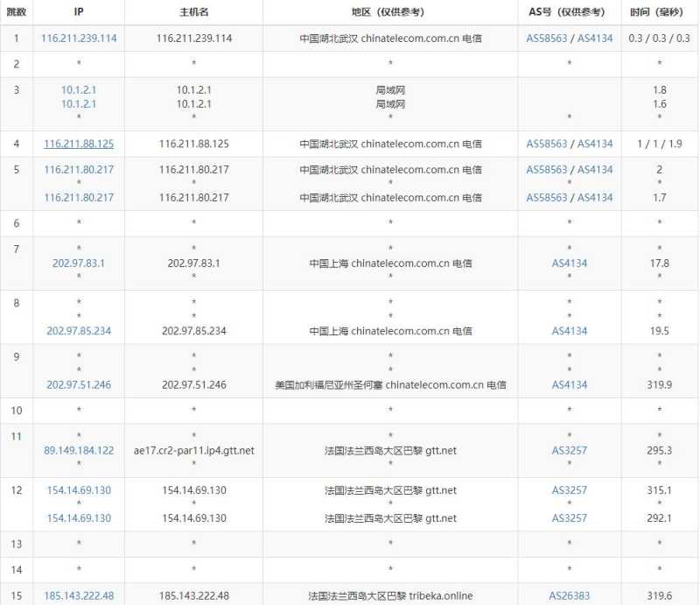The width and height of the screenshot is (700, 605).
Task: Select 116.211.239.114 in hostname column
Action: coord(194,39)
